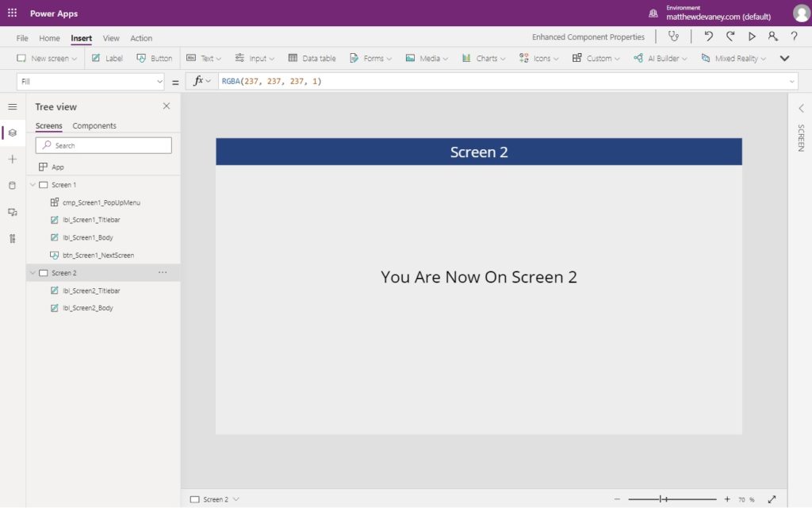This screenshot has height=508, width=812.
Task: Switch to the Components tab
Action: point(94,125)
